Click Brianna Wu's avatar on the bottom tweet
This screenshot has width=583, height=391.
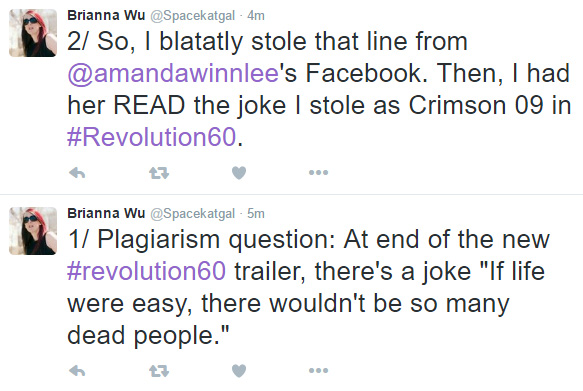point(33,231)
